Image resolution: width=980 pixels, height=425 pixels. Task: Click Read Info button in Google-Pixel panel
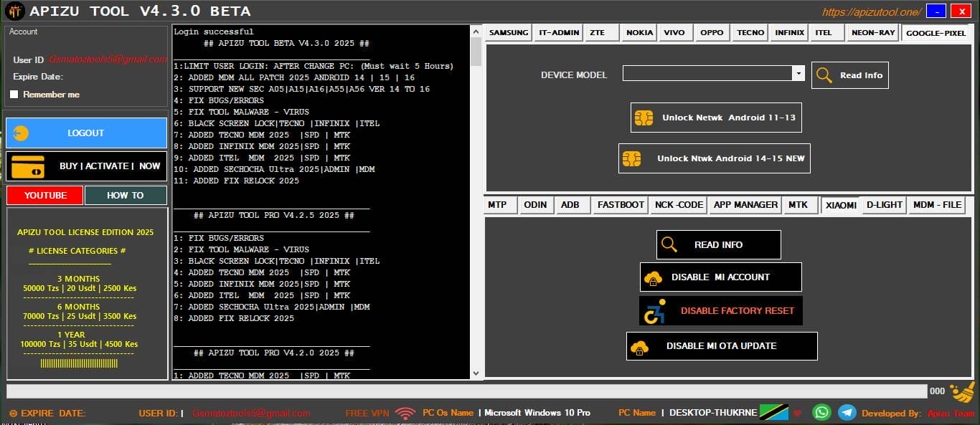tap(850, 75)
